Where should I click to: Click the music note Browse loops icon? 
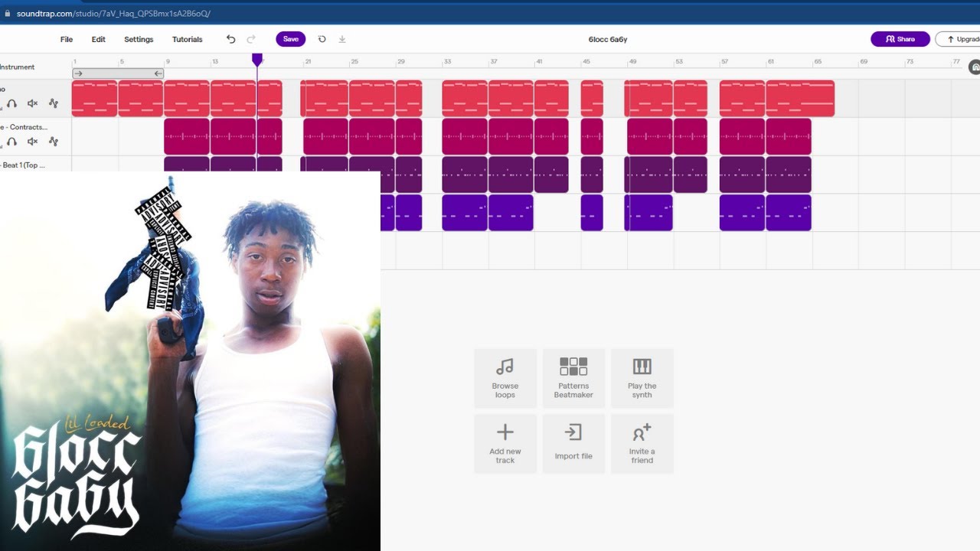505,367
